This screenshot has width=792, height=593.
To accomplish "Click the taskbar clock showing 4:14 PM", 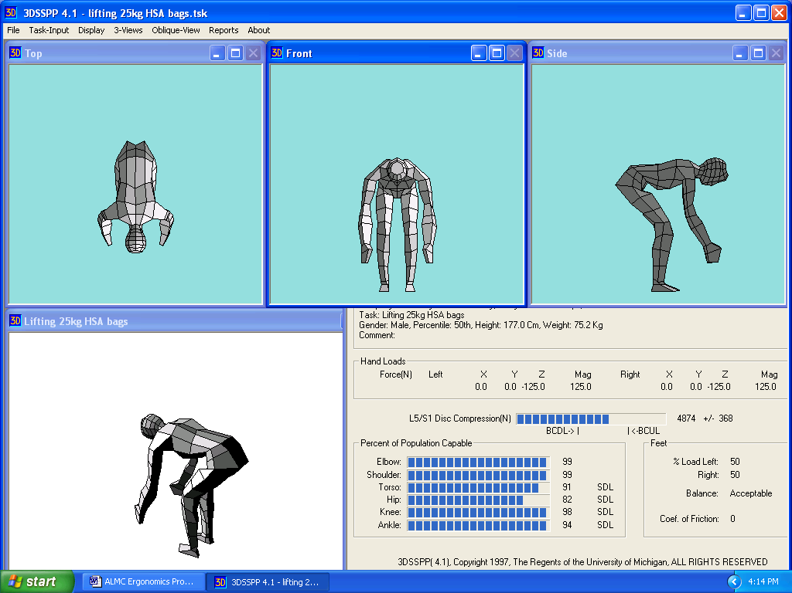I will tap(763, 582).
